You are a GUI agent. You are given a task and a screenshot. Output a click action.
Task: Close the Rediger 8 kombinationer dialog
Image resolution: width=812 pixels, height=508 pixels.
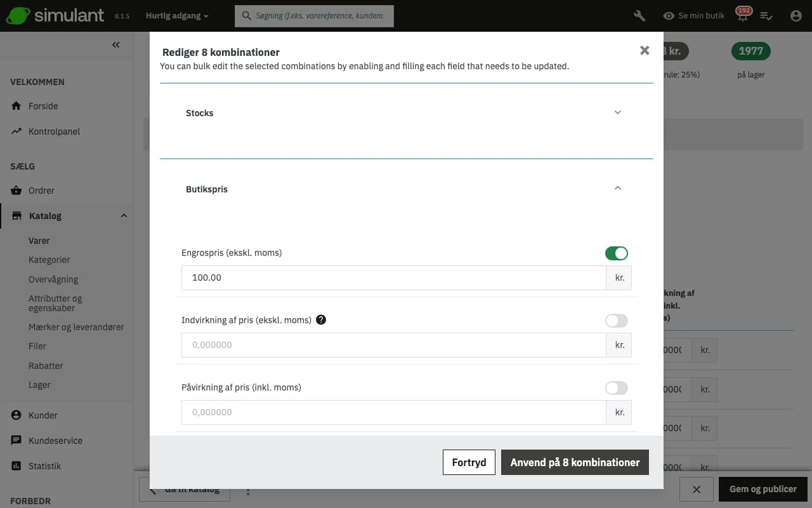(645, 51)
